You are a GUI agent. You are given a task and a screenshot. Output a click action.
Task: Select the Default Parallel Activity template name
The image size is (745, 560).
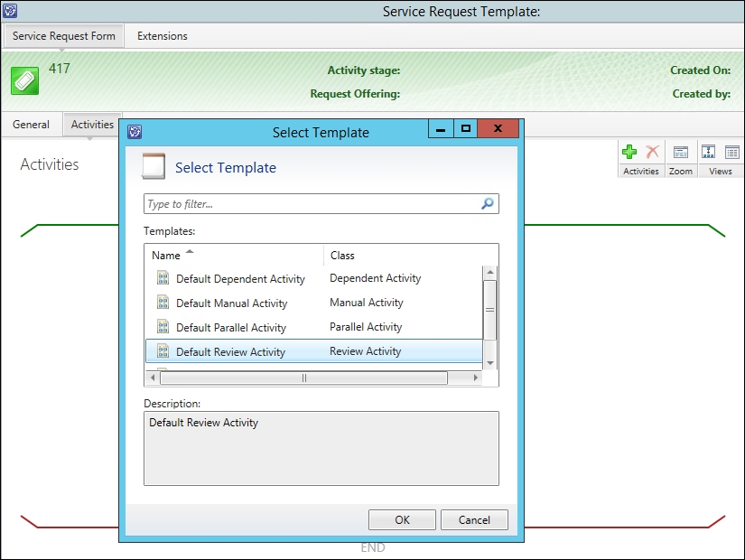pos(231,328)
